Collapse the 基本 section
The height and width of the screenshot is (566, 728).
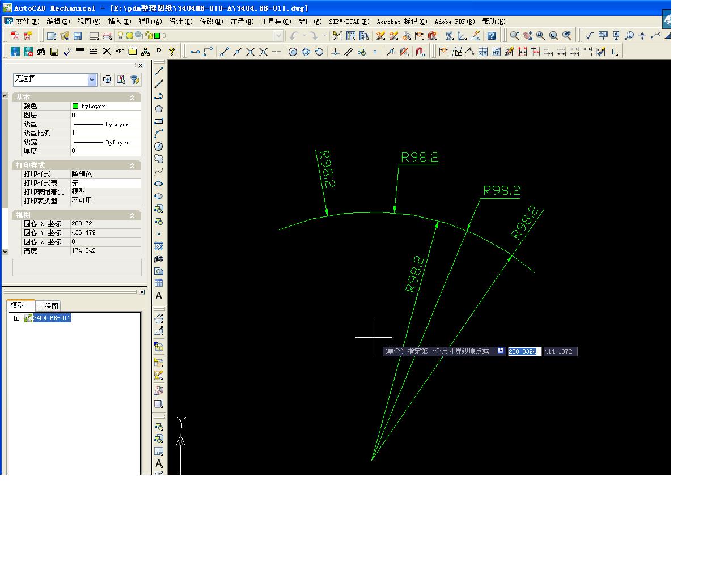pos(132,97)
